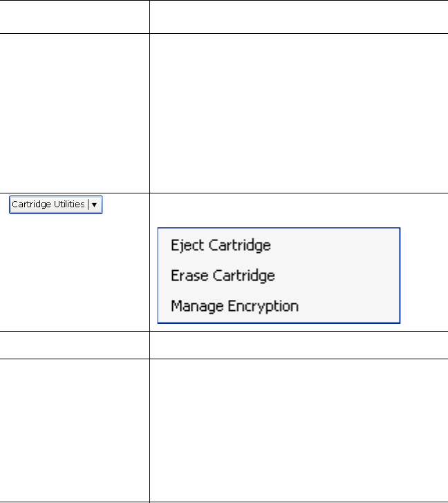This screenshot has width=448, height=503.
Task: Click the small black triangle beside Cartridge Utilities
Action: coord(95,205)
